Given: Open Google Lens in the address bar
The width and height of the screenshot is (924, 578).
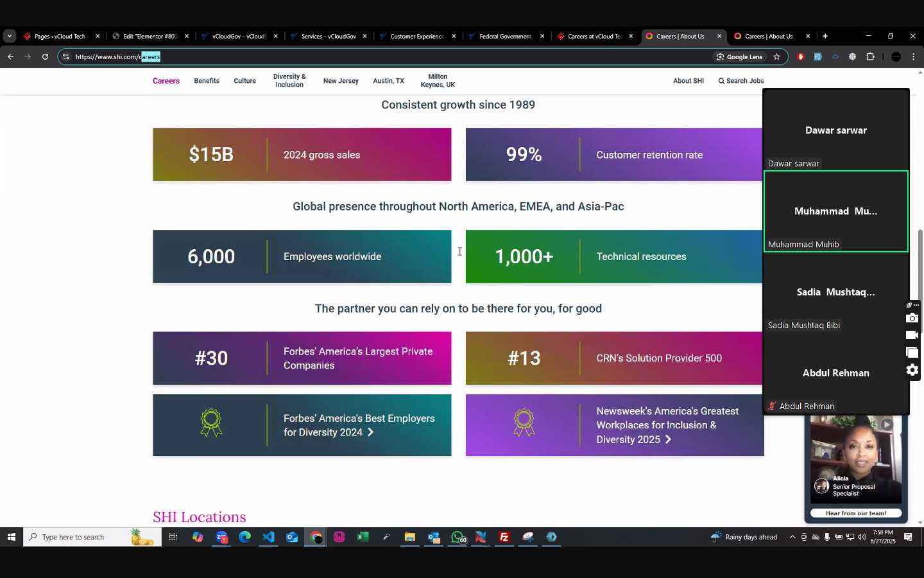Looking at the screenshot, I should coord(739,57).
